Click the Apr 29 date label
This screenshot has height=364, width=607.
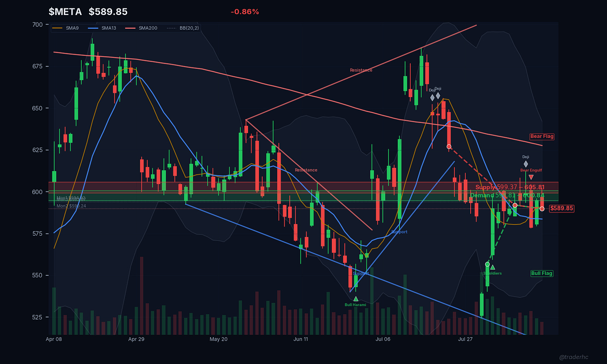click(136, 339)
